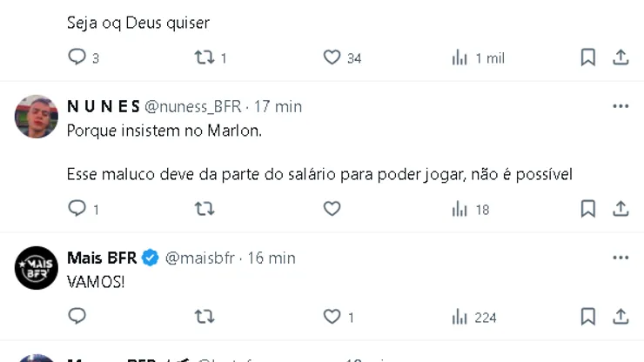
Task: Like the NUNES tweet about Marlon
Action: pos(332,209)
